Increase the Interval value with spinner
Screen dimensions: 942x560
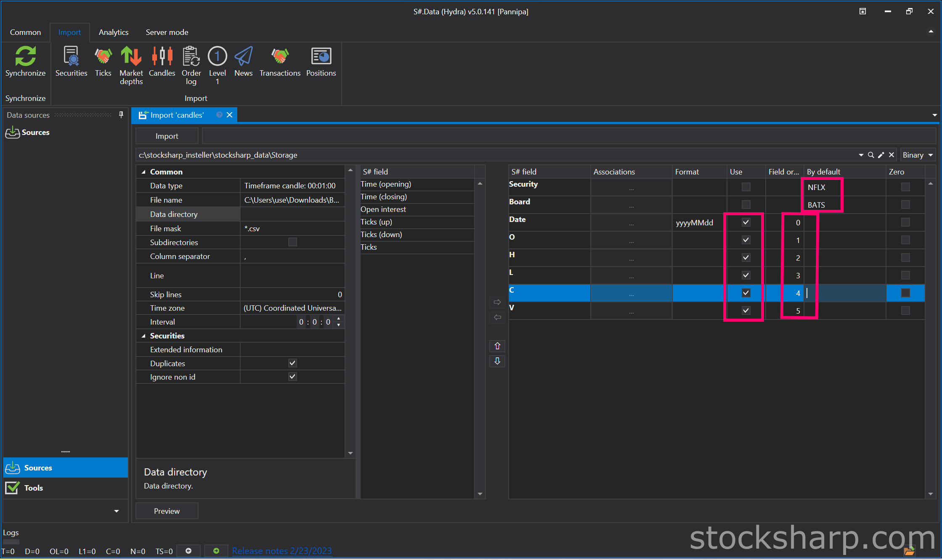pyautogui.click(x=339, y=319)
